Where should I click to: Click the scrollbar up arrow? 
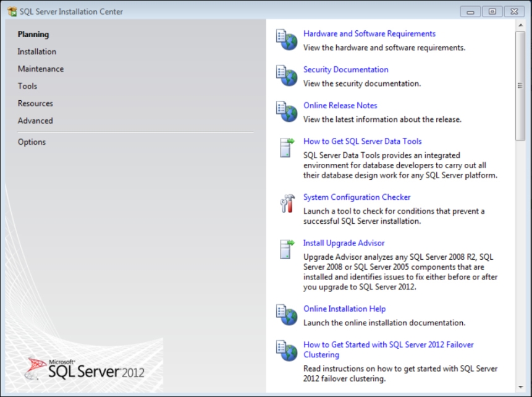[x=520, y=24]
